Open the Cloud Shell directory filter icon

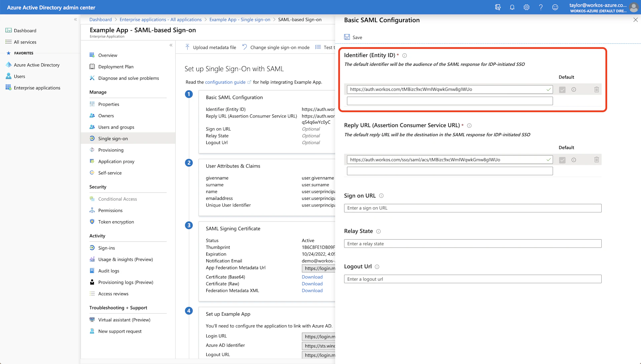tap(498, 7)
